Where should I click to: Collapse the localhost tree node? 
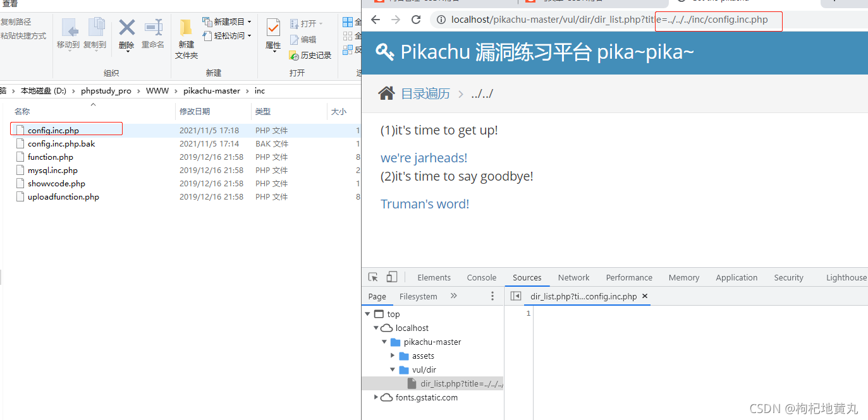[x=376, y=328]
